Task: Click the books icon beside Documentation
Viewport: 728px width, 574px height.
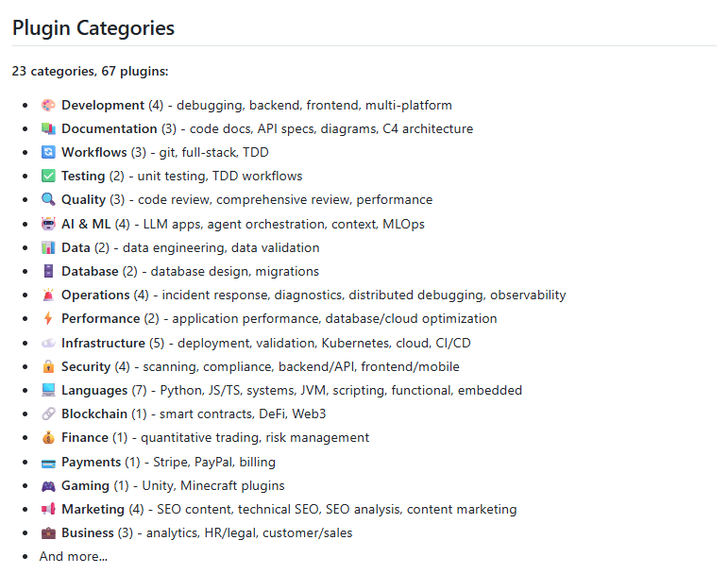Action: pos(48,128)
